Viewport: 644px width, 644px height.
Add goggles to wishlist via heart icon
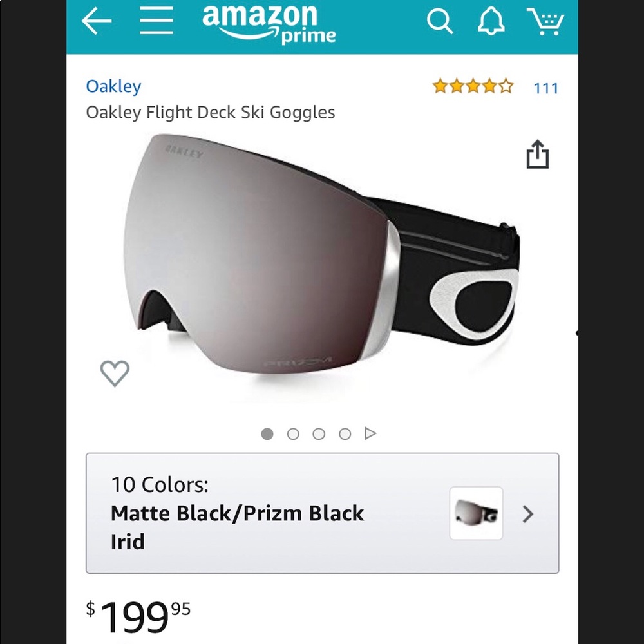point(115,372)
